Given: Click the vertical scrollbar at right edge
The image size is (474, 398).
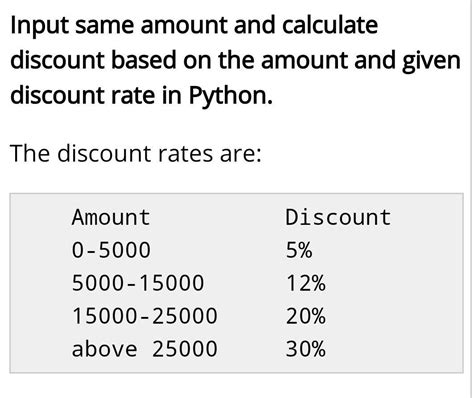Looking at the screenshot, I should coord(472,199).
